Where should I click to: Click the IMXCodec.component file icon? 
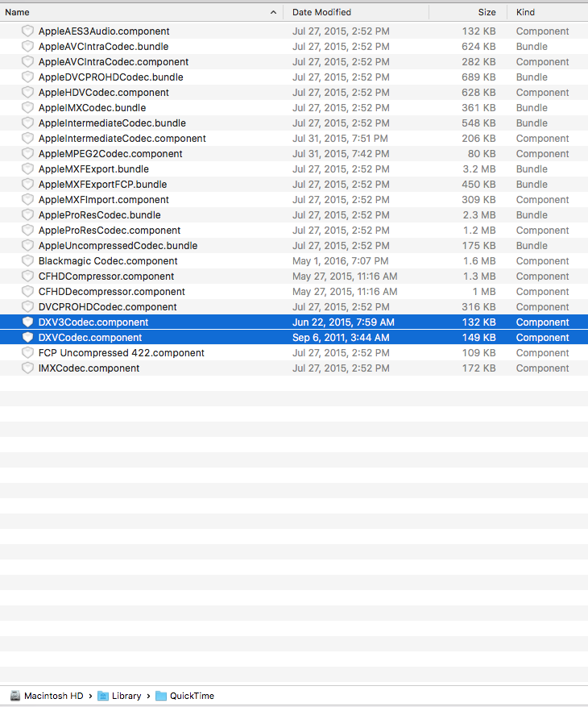(28, 368)
